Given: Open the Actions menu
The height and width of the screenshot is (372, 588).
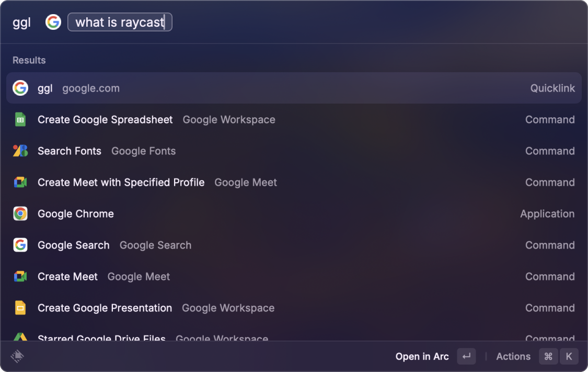Looking at the screenshot, I should [513, 356].
